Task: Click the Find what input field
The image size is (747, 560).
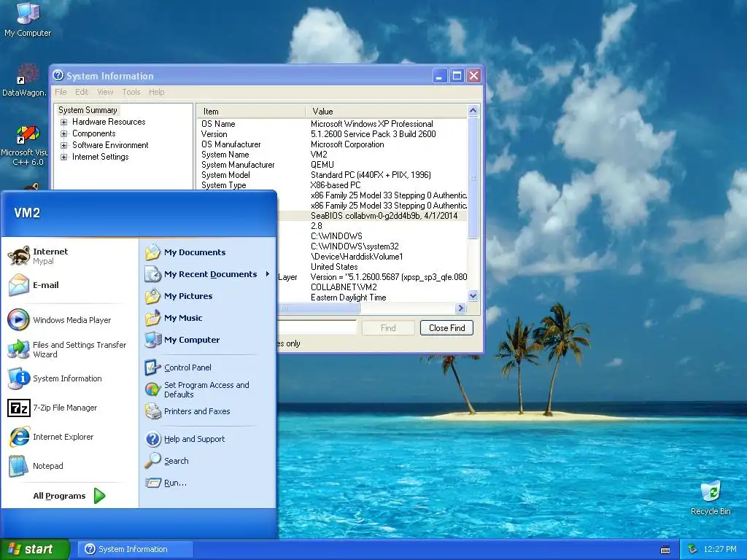Action: [317, 327]
